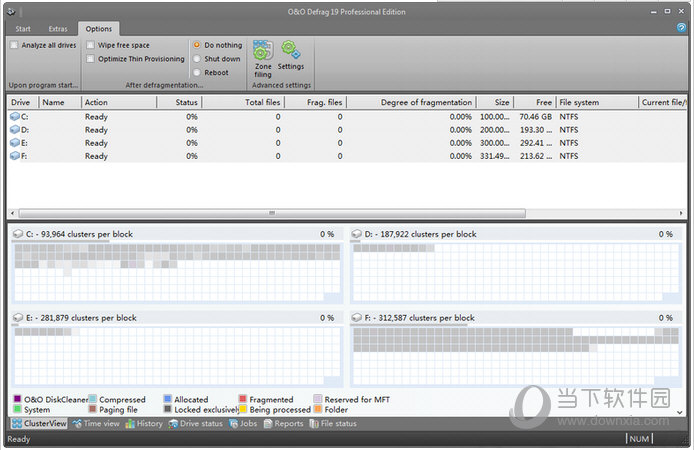Viewport: 694px width, 450px height.
Task: Switch to the Start ribbon tab
Action: click(23, 29)
